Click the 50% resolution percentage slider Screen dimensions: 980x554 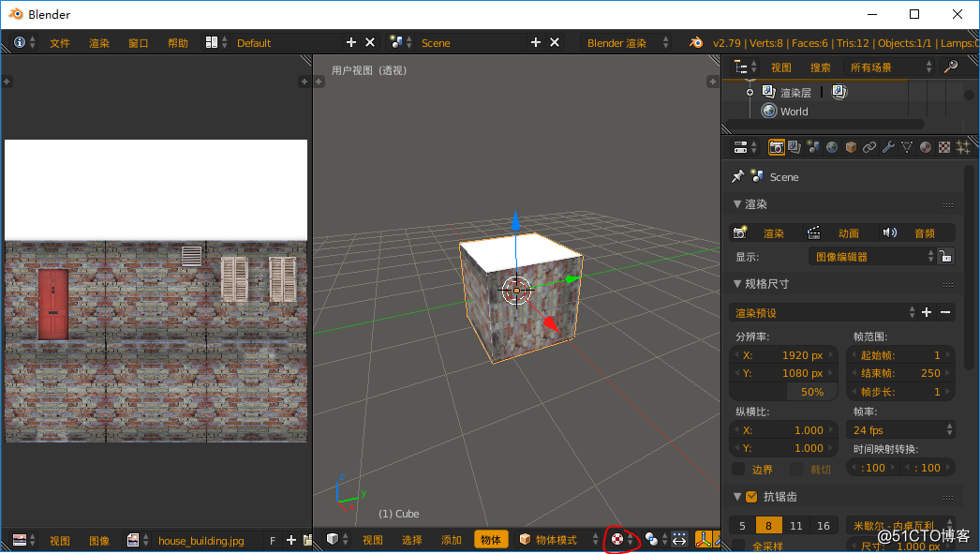tap(784, 392)
